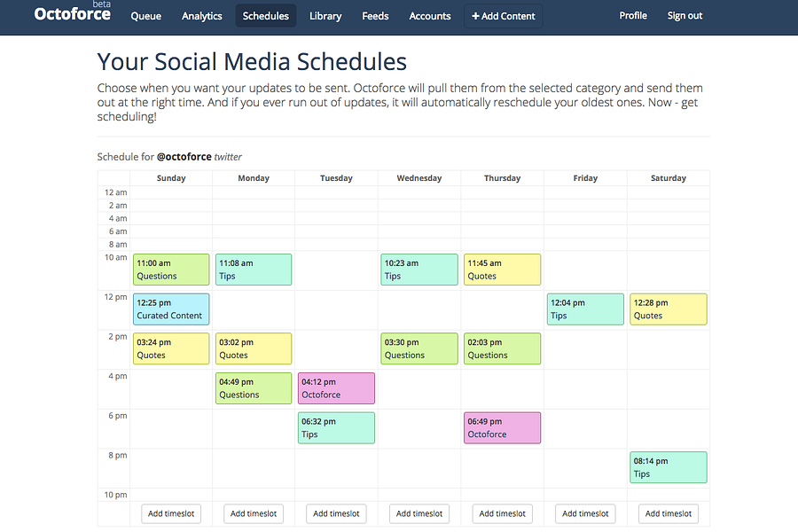Open the Accounts page

(430, 16)
